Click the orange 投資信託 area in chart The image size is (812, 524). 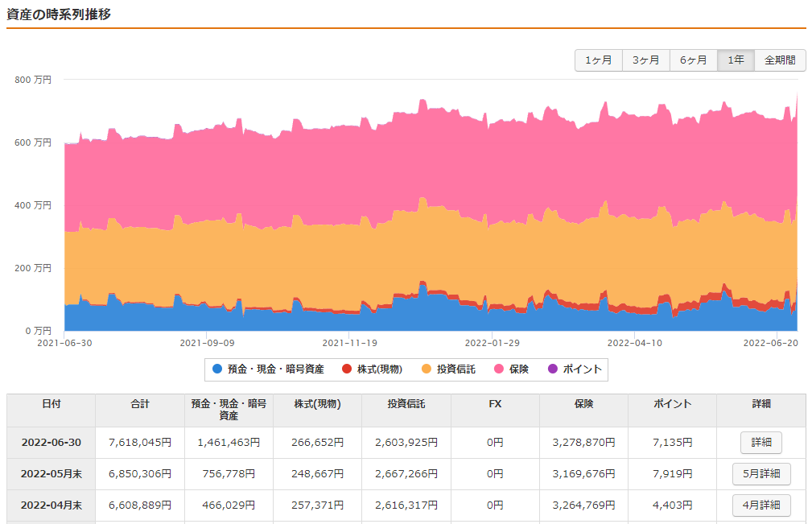(x=402, y=258)
